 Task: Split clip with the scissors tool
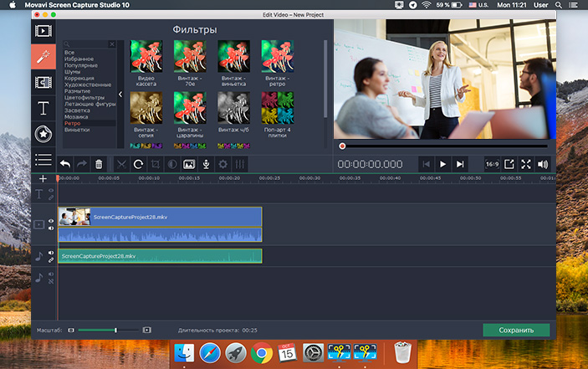tap(121, 164)
